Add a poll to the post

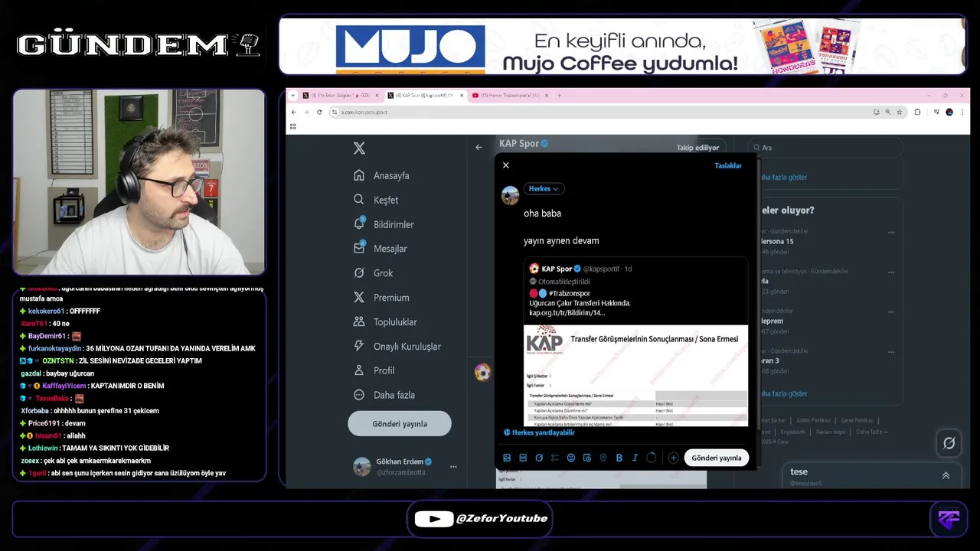pos(555,458)
